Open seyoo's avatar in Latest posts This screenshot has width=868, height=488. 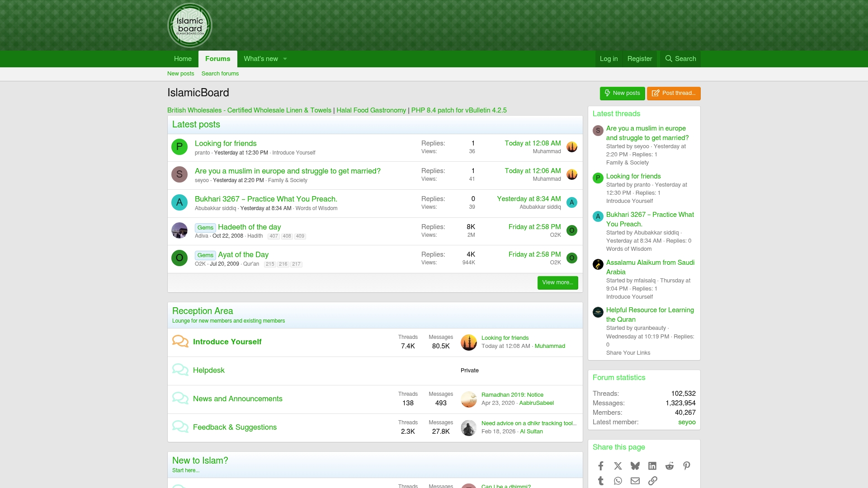(179, 174)
